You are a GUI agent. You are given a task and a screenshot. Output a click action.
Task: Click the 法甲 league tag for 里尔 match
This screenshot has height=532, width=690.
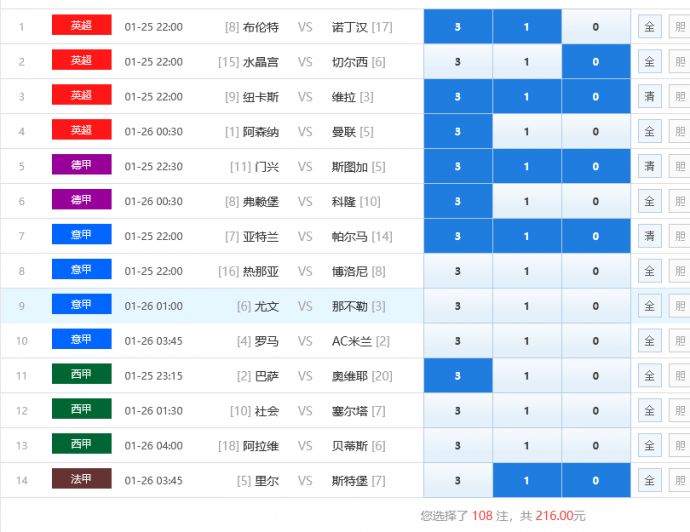pos(81,479)
